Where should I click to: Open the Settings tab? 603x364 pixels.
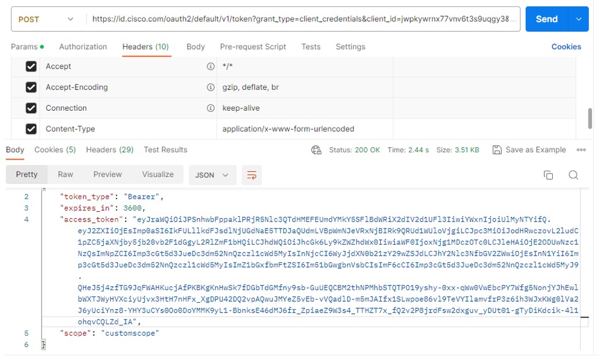pos(350,47)
